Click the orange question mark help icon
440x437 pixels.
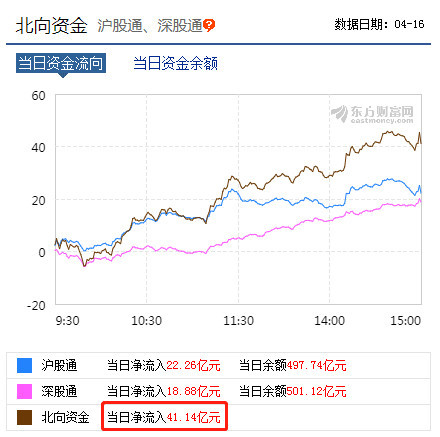coord(209,25)
